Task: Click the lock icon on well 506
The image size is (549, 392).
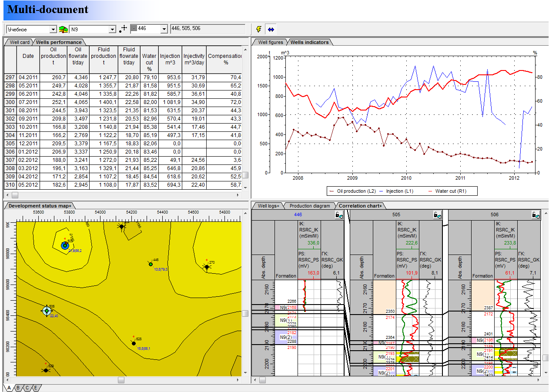Action: point(536,214)
